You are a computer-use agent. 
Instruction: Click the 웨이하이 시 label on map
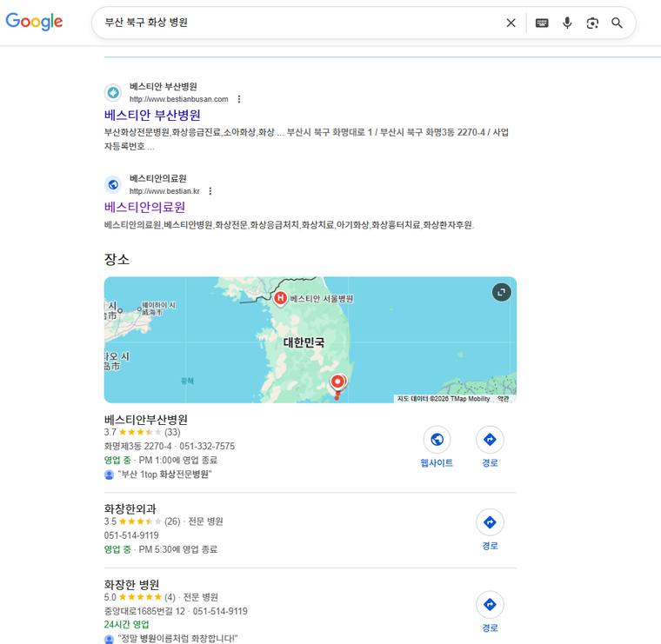[158, 308]
